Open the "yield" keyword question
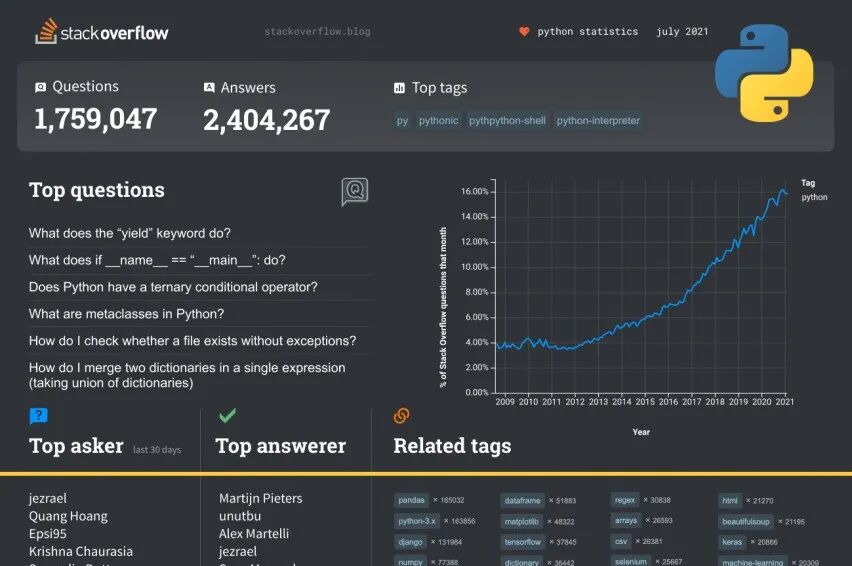This screenshot has width=852, height=566. coord(130,234)
